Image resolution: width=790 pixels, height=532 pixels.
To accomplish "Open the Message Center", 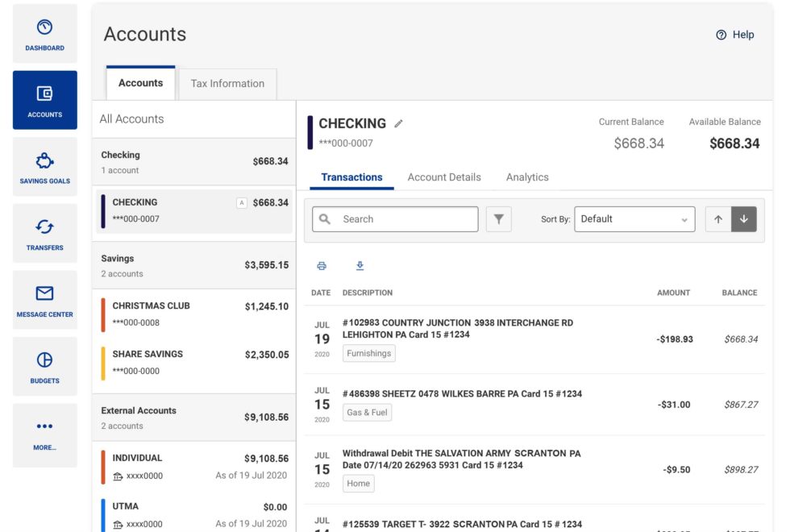I will [x=44, y=300].
